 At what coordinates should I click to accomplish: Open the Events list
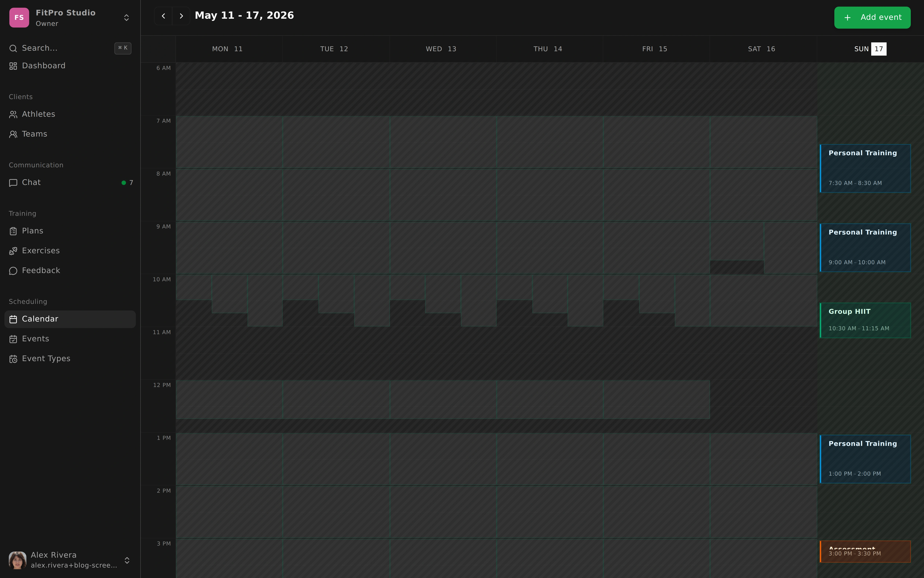[x=70, y=339]
